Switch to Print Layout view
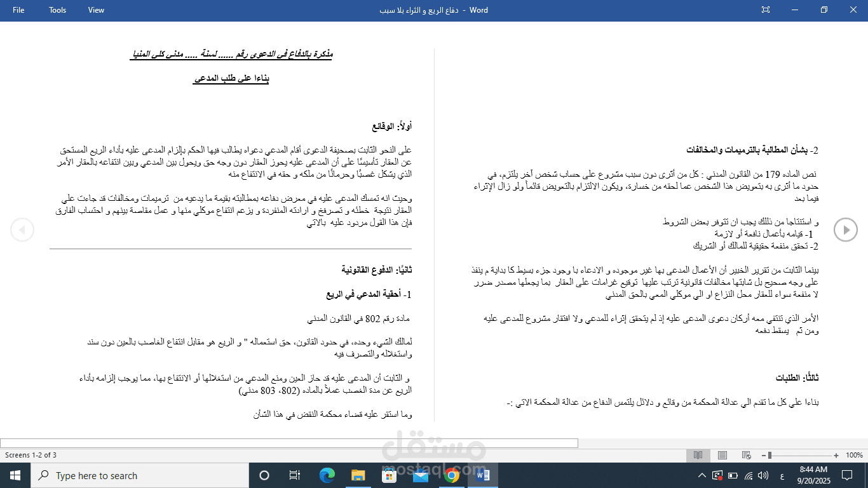Image resolution: width=868 pixels, height=488 pixels. pos(722,455)
